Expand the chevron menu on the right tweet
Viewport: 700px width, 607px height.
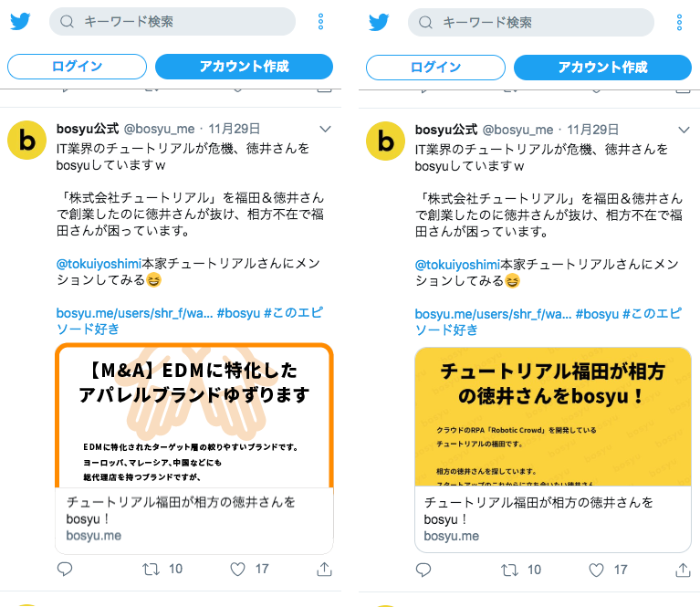click(684, 130)
